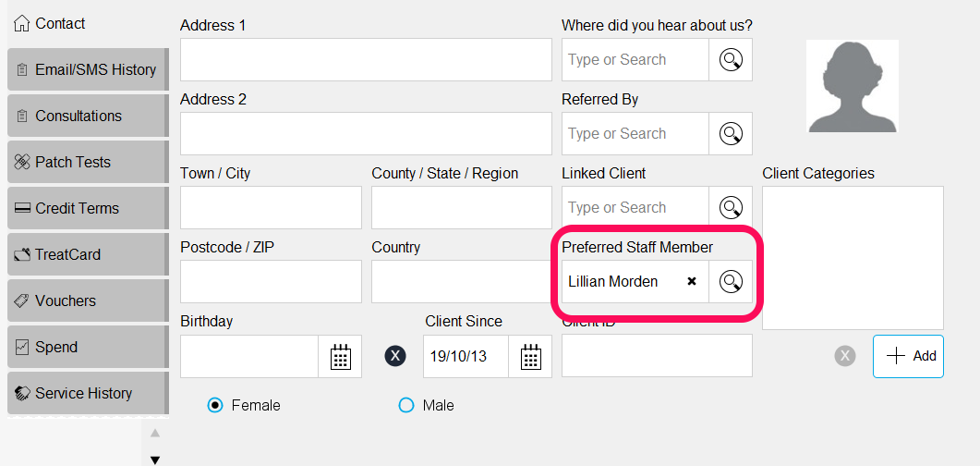Clear Lillian Morden from Preferred Staff Member
The image size is (980, 466).
pos(691,281)
